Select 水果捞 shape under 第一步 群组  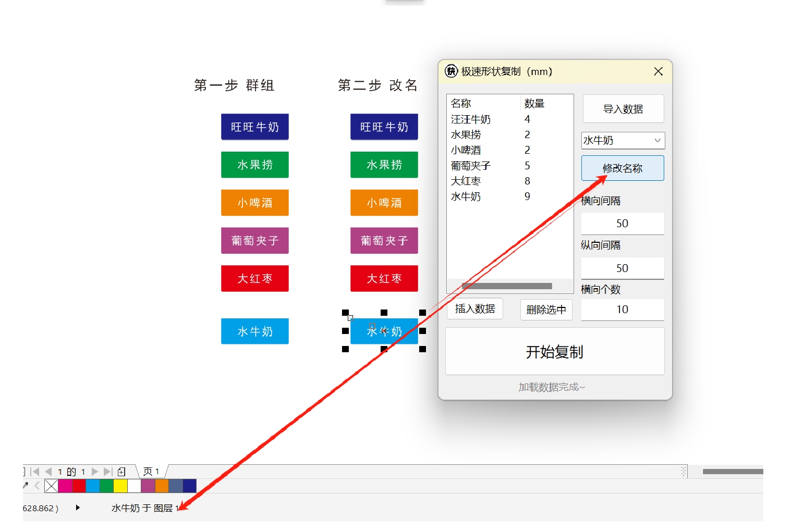pyautogui.click(x=255, y=165)
